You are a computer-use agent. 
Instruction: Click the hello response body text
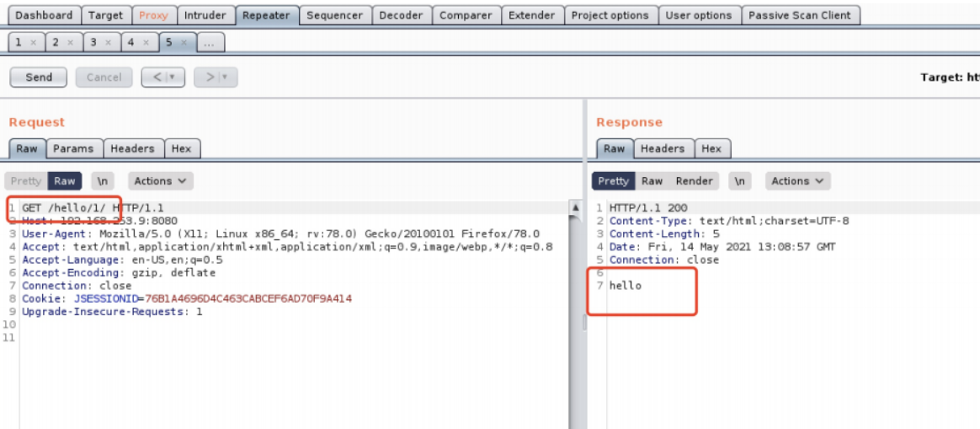626,286
